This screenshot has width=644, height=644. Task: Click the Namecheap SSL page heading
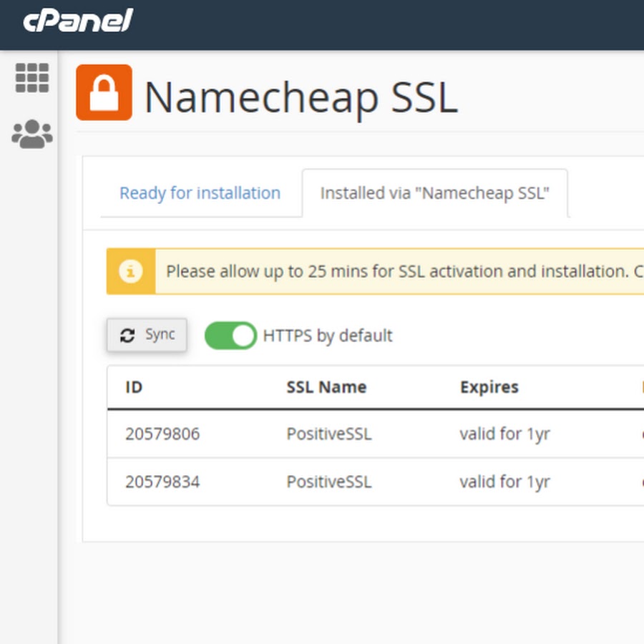coord(301,97)
